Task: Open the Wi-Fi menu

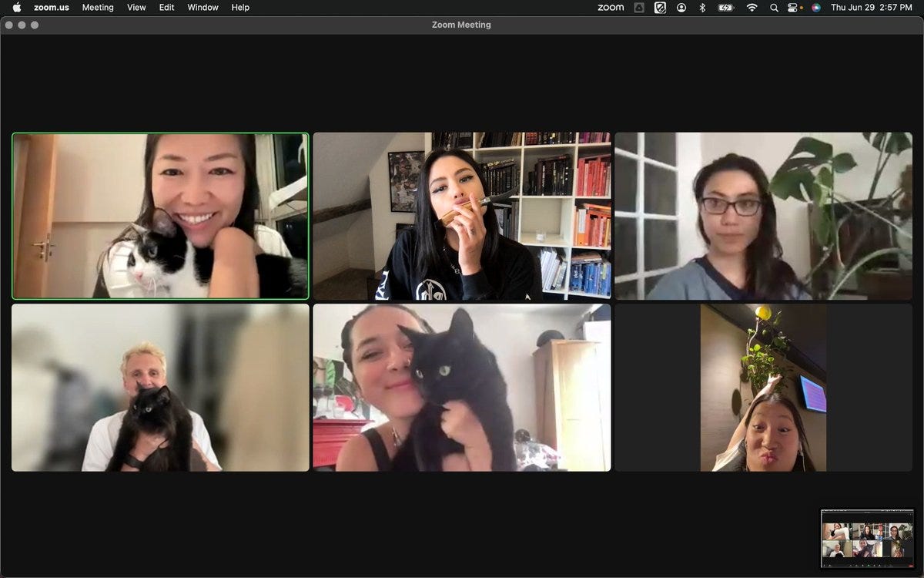Action: [752, 7]
